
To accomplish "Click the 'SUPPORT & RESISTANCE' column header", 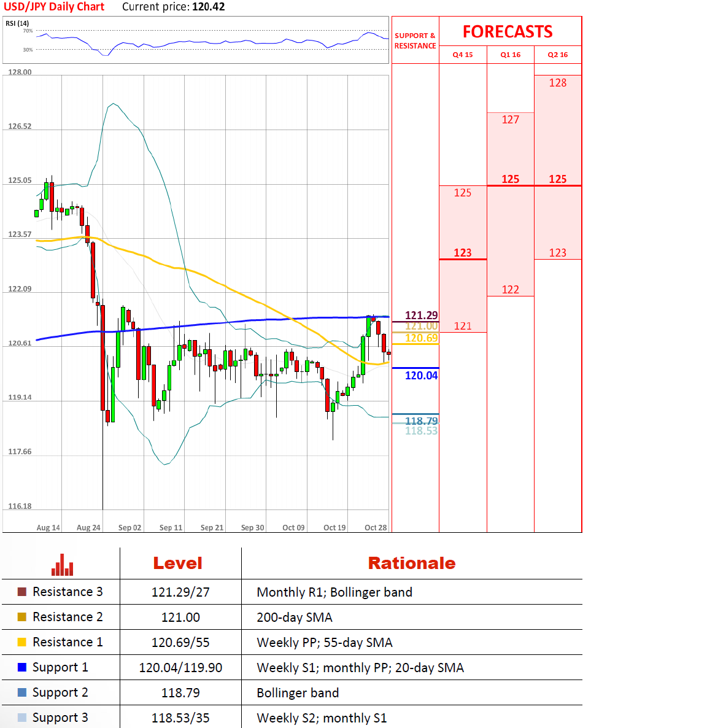I will click(x=415, y=41).
